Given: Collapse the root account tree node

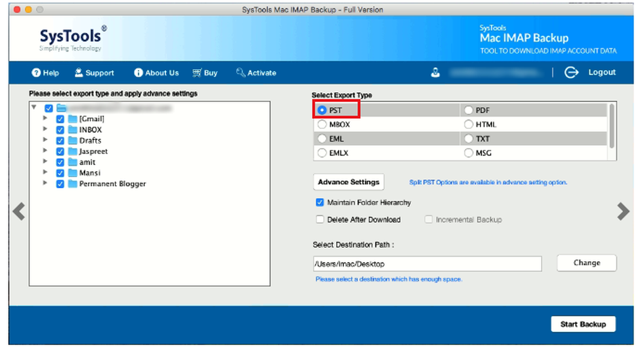Looking at the screenshot, I should [34, 107].
